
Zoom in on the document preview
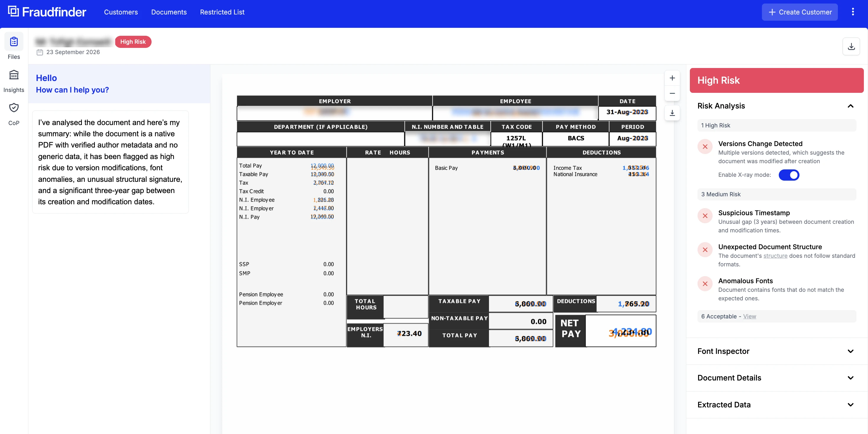pyautogui.click(x=672, y=78)
